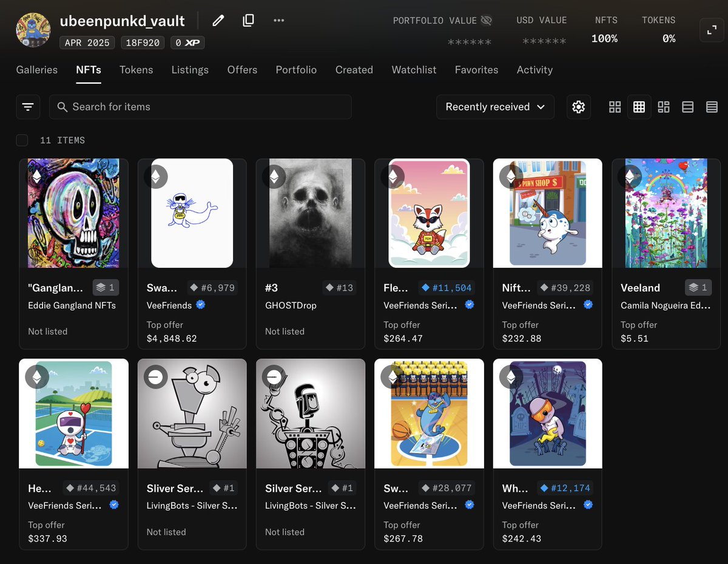
Task: Open the display settings gear icon
Action: [579, 107]
